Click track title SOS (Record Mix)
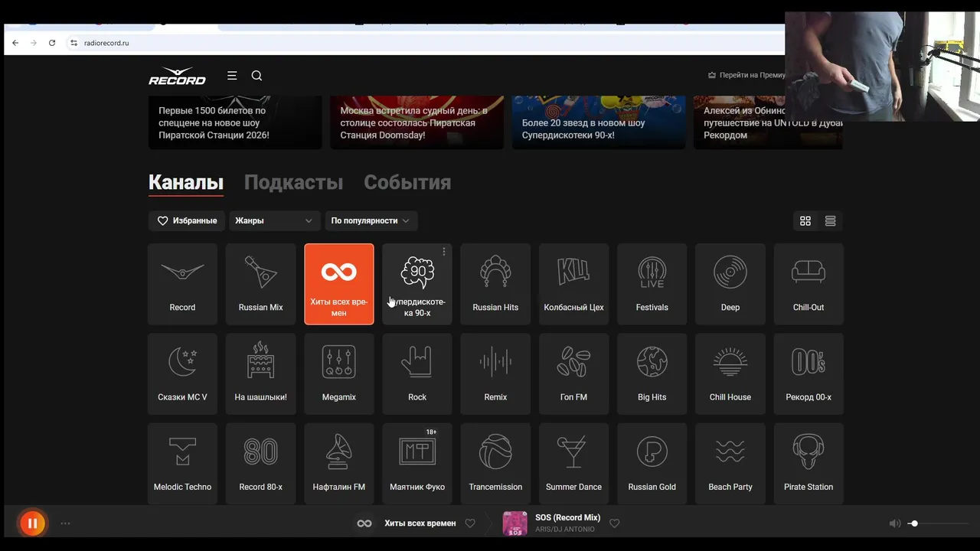980x551 pixels. point(567,517)
